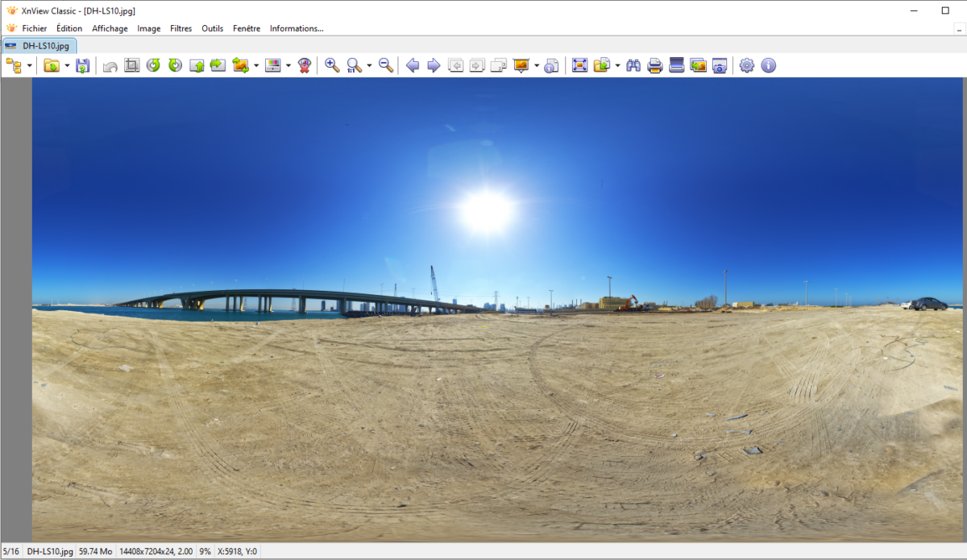The height and width of the screenshot is (560, 967).
Task: Go to the previous image
Action: coord(412,65)
